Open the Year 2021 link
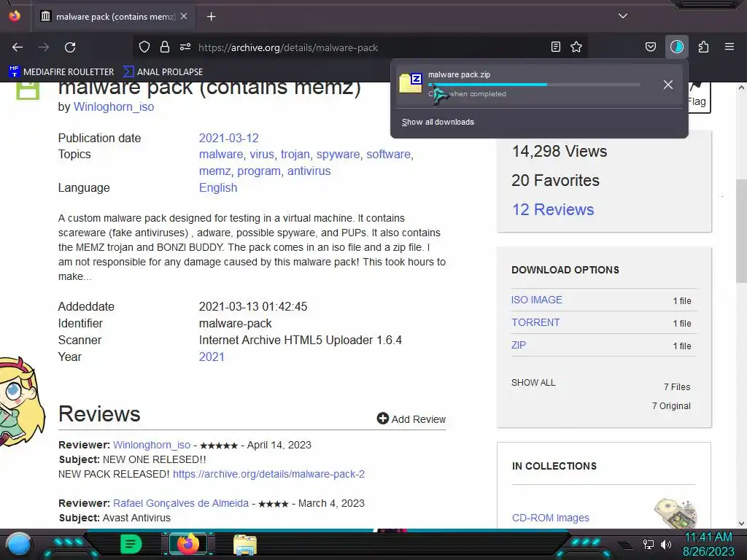The height and width of the screenshot is (560, 747). tap(212, 357)
